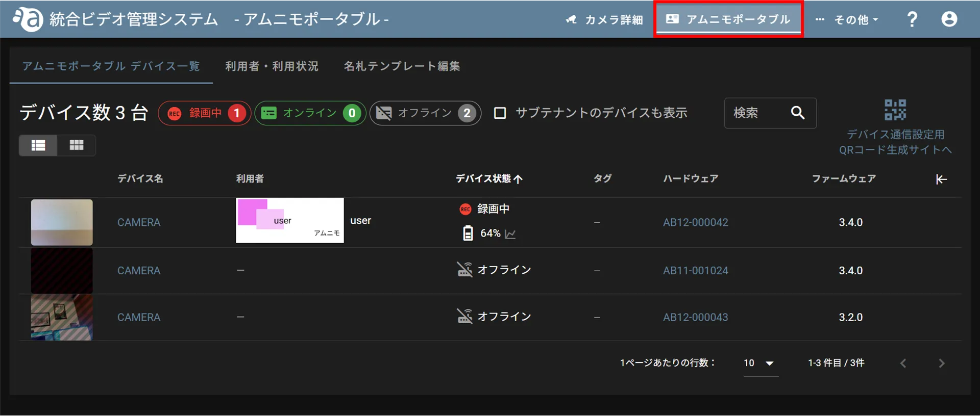Viewport: 980px width, 416px height.
Task: Toggle the サブテナントのデバイスも表示 checkbox
Action: [500, 113]
